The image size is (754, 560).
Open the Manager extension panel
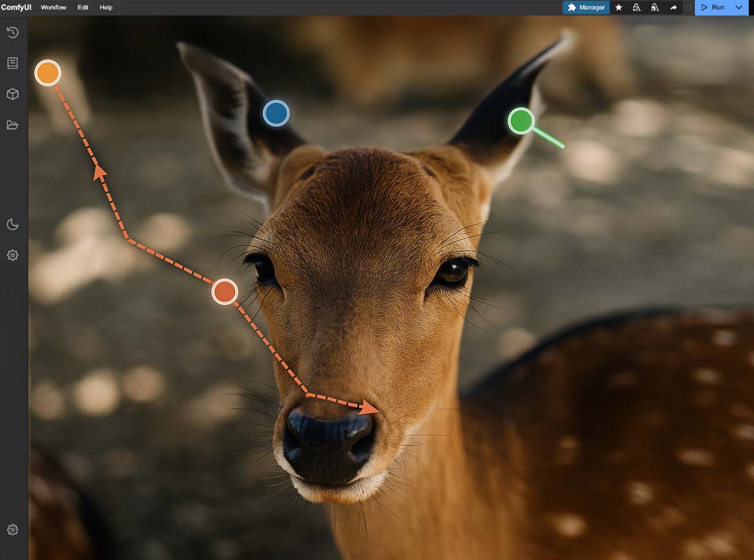click(586, 7)
